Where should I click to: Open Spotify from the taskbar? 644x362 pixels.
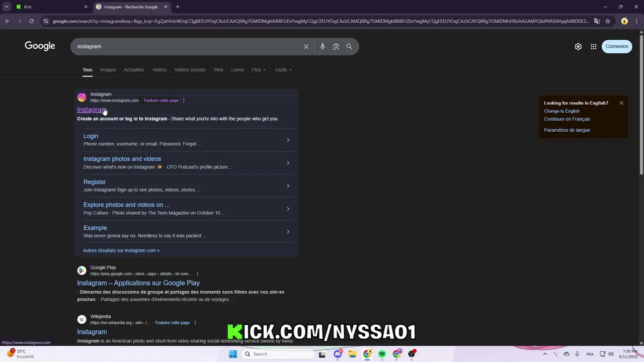tap(382, 354)
